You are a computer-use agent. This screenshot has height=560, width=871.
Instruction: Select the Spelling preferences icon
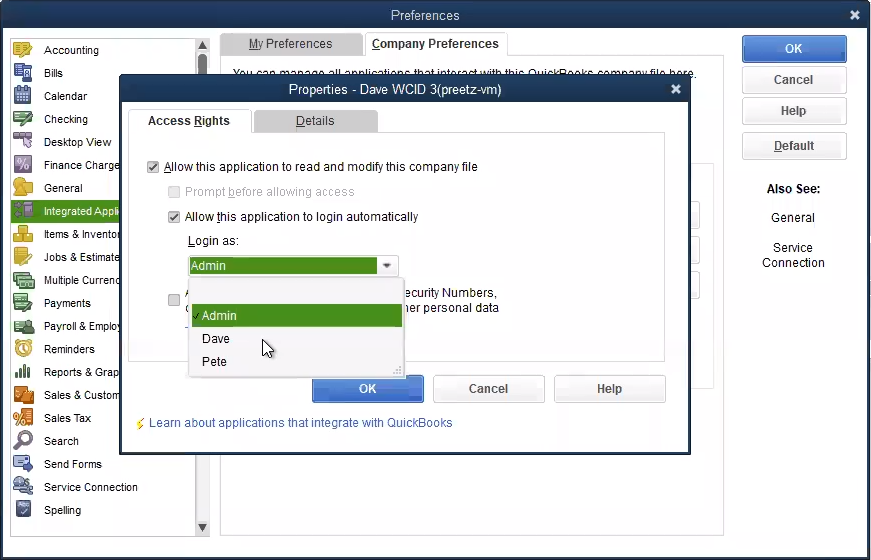(x=23, y=510)
